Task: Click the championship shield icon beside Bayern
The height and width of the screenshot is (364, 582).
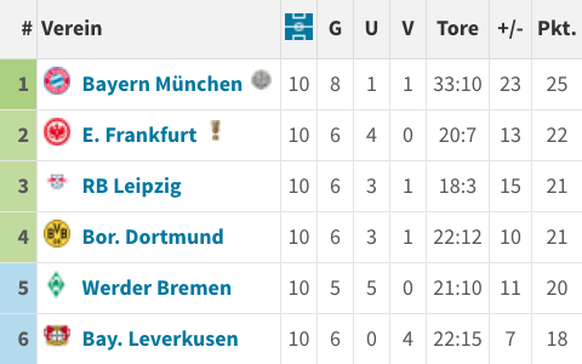Action: [x=261, y=79]
